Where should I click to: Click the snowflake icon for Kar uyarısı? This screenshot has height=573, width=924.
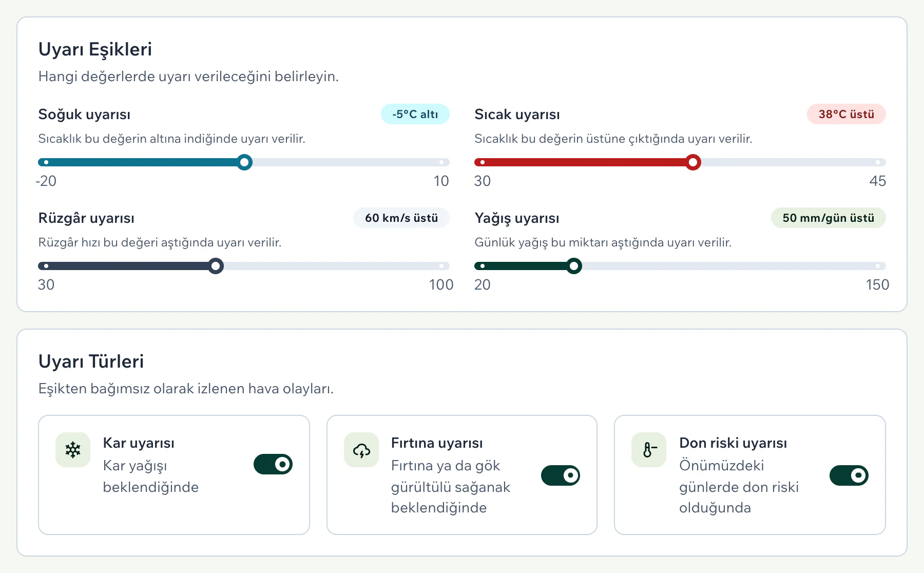pyautogui.click(x=73, y=450)
